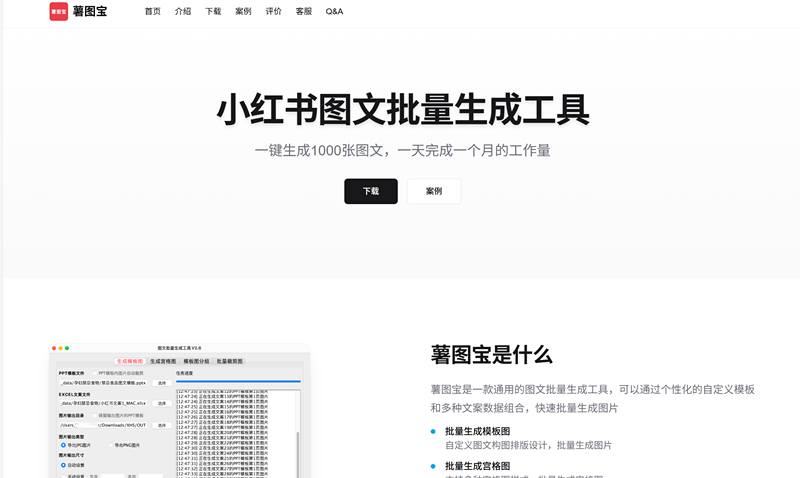Screen dimensions: 800x478
Task: Select the 导出PNG图片 radio button
Action: [x=111, y=445]
